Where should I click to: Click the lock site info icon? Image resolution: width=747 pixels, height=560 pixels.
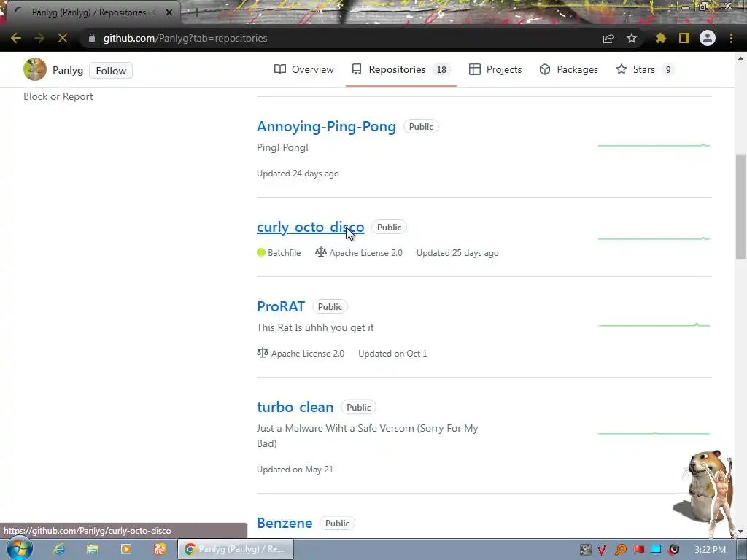92,38
